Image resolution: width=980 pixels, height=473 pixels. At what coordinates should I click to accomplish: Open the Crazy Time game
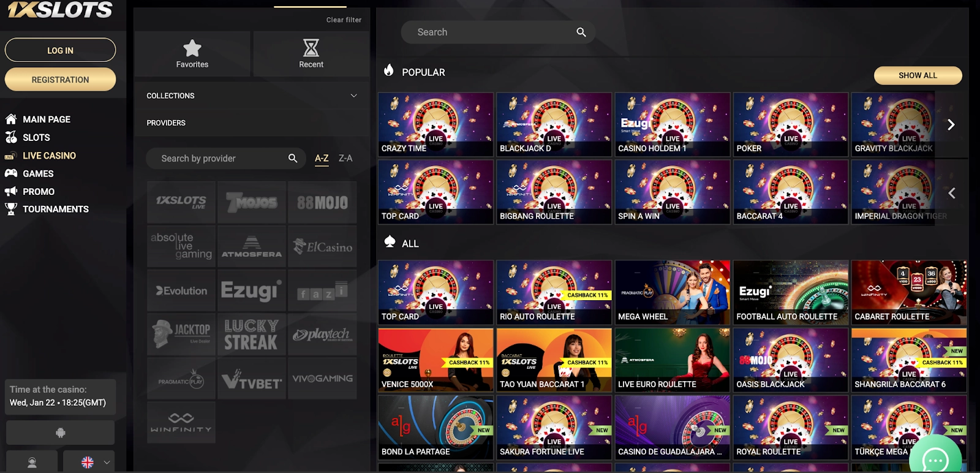pyautogui.click(x=435, y=124)
